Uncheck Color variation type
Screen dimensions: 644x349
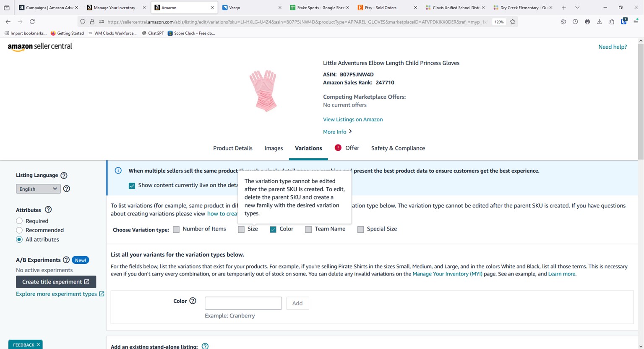coord(273,229)
